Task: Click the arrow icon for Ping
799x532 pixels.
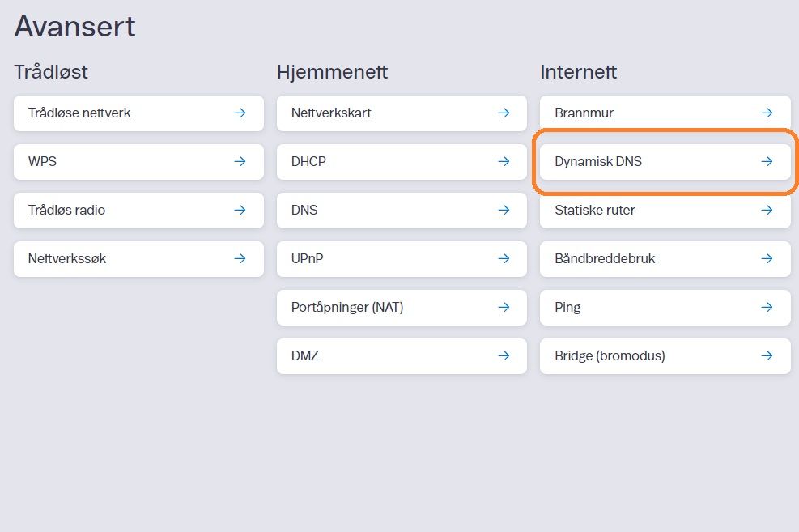Action: [x=766, y=308]
